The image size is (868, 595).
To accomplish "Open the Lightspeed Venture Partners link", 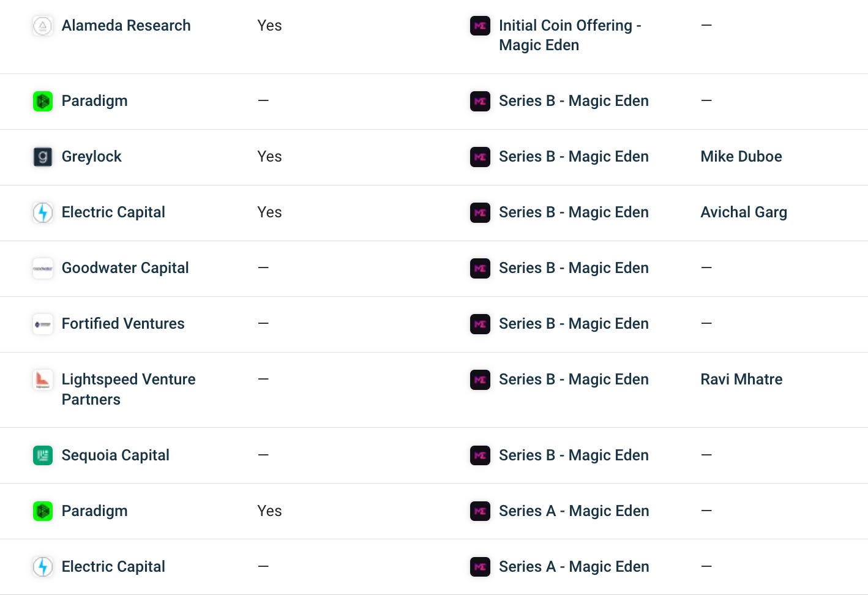I will click(x=129, y=389).
